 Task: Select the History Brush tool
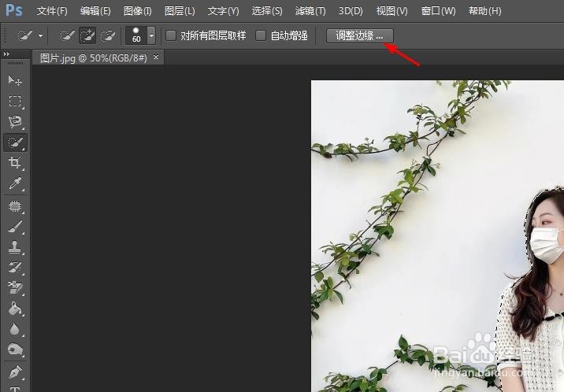(x=15, y=268)
